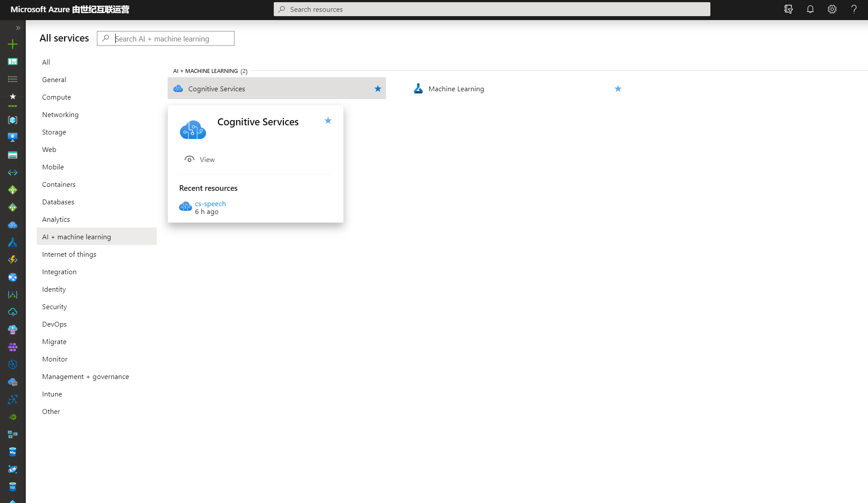Viewport: 868px width, 503px height.
Task: Click the help question mark icon
Action: [x=854, y=9]
